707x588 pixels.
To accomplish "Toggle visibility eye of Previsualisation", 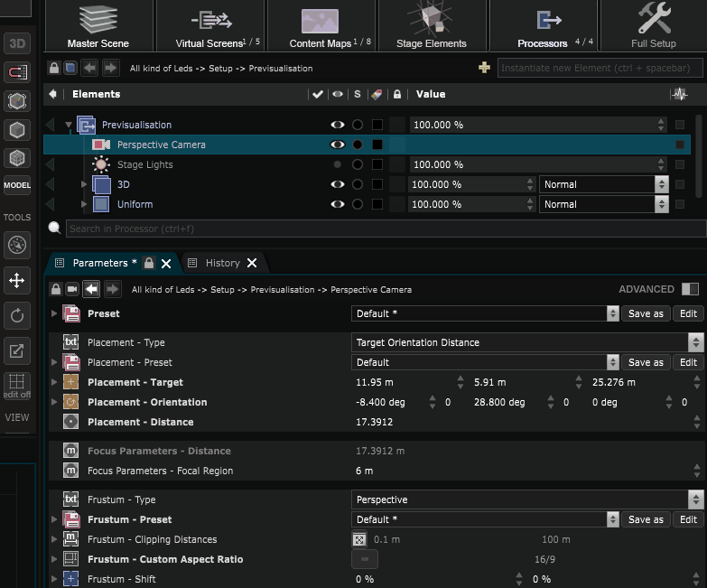I will [338, 125].
